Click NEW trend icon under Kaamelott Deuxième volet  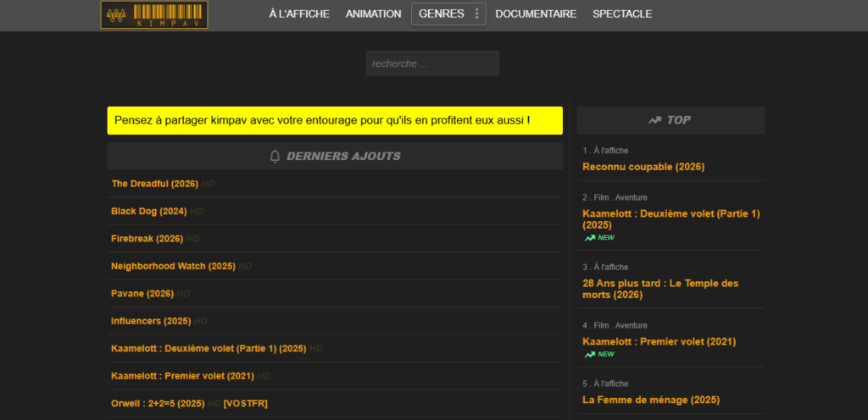pos(590,238)
